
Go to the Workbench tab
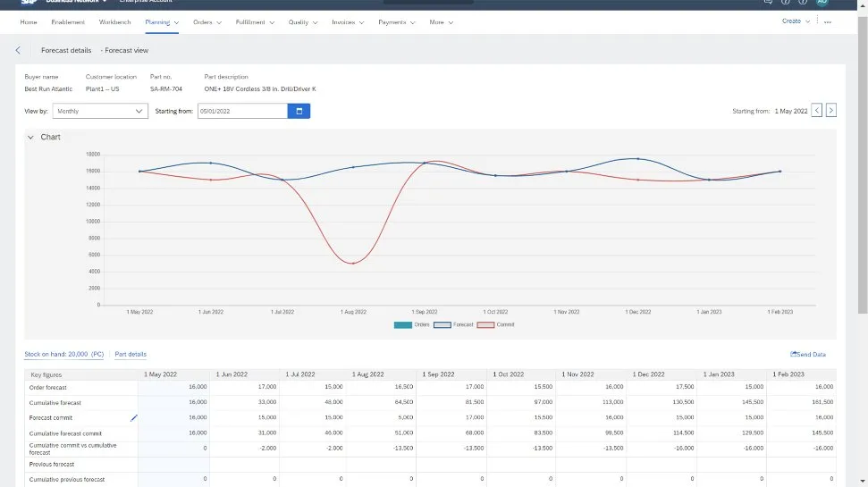[x=114, y=21]
